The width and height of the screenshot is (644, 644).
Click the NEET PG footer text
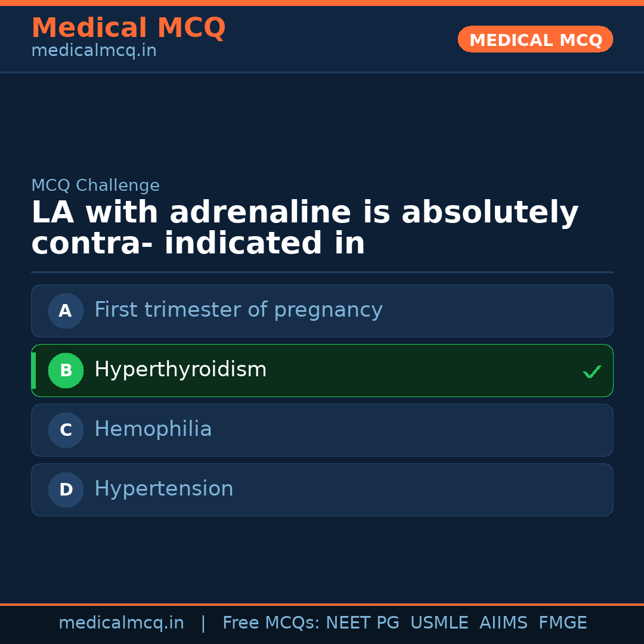pyautogui.click(x=363, y=623)
